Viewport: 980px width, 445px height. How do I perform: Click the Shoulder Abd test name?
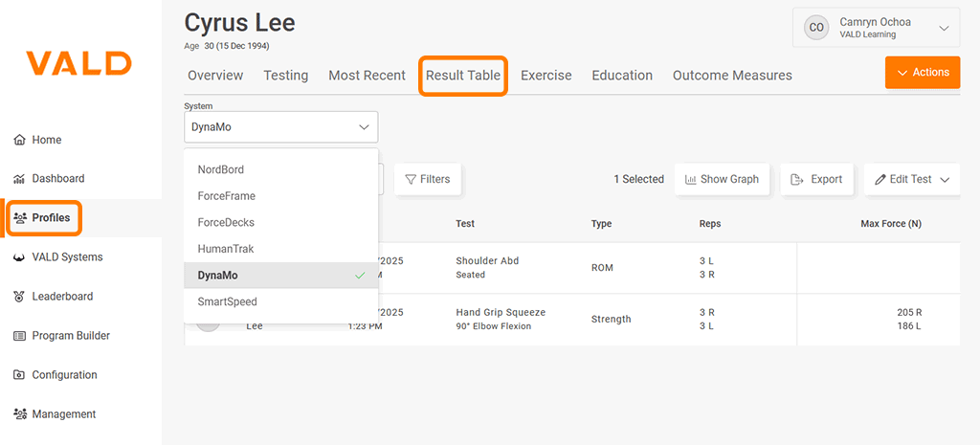coord(487,260)
